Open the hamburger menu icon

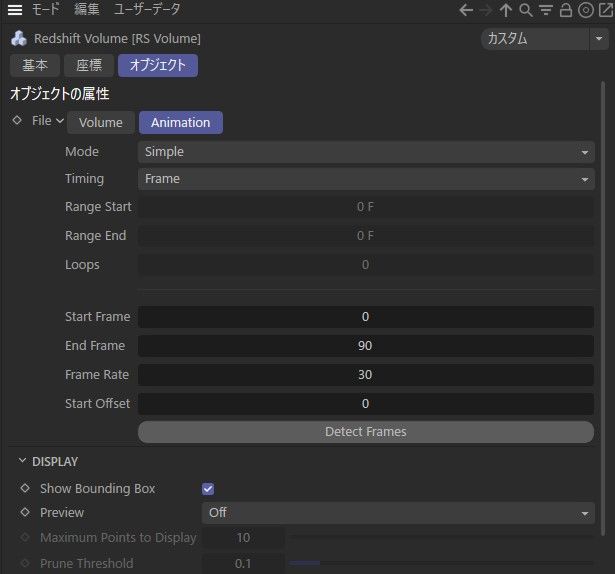click(15, 9)
